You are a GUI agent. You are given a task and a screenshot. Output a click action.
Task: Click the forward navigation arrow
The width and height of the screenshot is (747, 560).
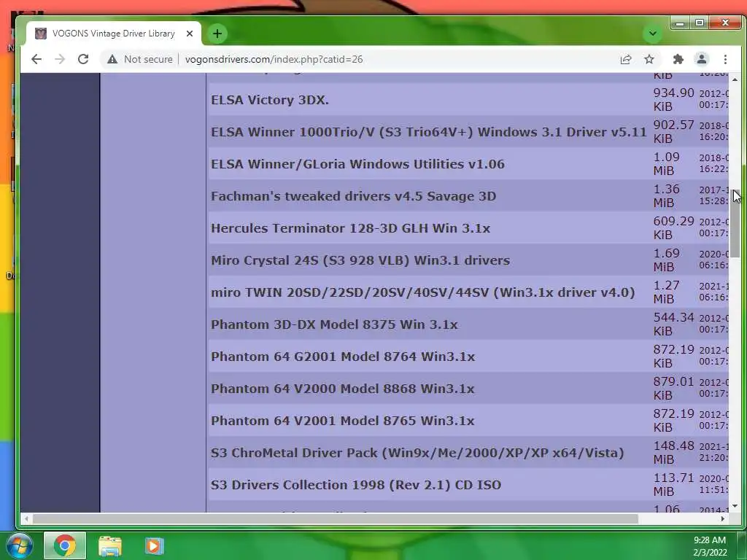(60, 59)
